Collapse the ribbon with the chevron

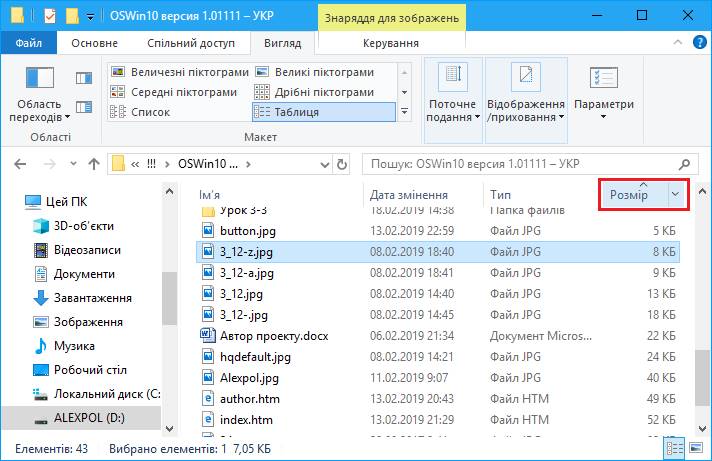pyautogui.click(x=677, y=43)
